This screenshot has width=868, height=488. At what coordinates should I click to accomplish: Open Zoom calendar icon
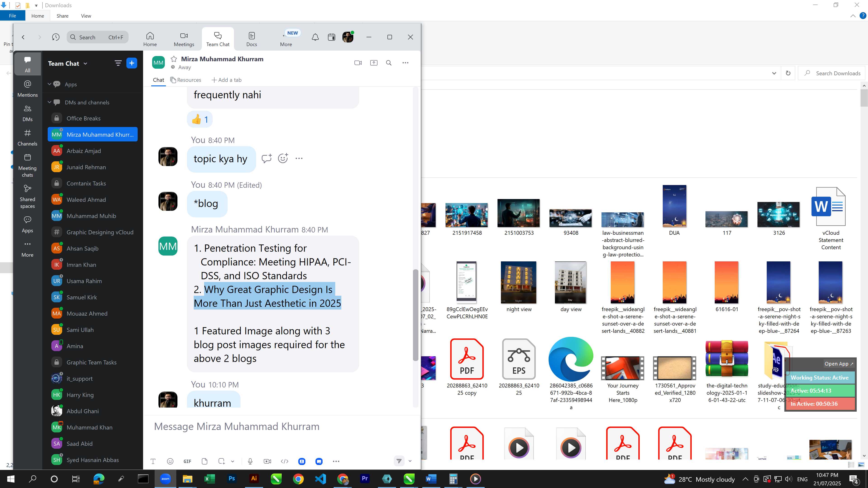point(332,37)
